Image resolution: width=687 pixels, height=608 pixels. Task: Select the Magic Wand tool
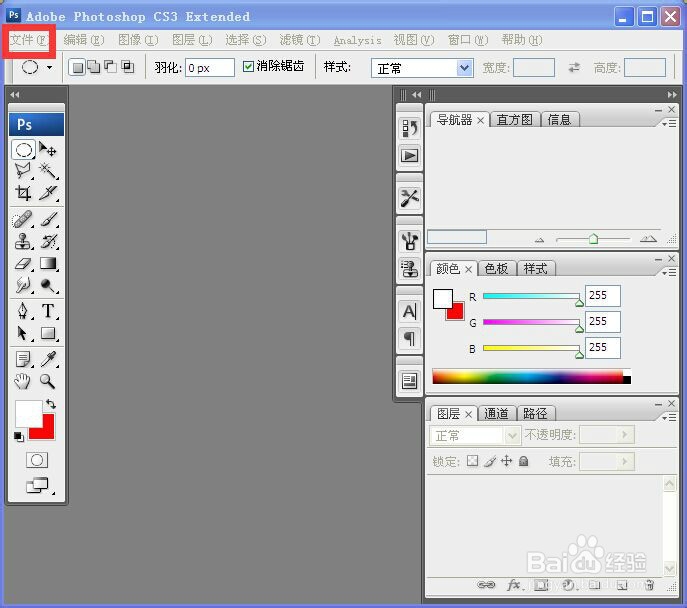(48, 170)
